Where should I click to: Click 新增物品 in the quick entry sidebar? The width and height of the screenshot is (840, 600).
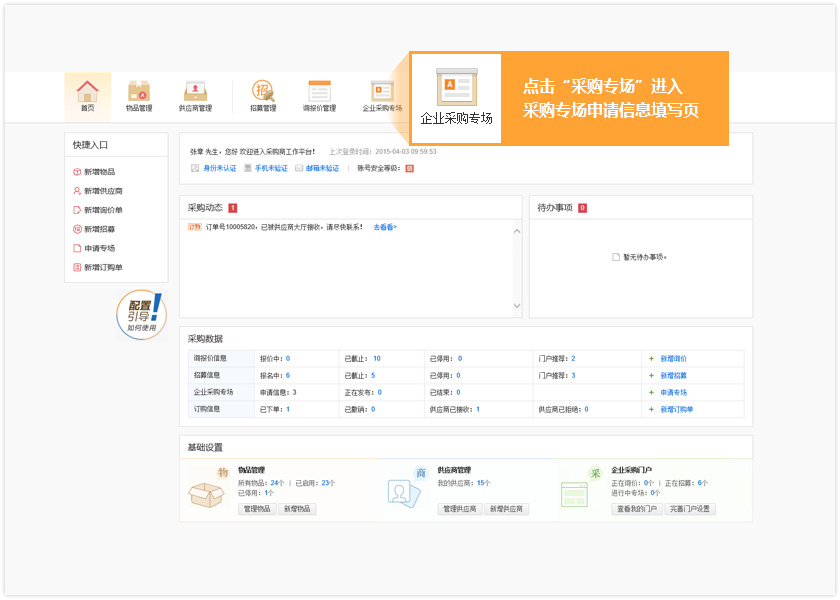pos(94,172)
